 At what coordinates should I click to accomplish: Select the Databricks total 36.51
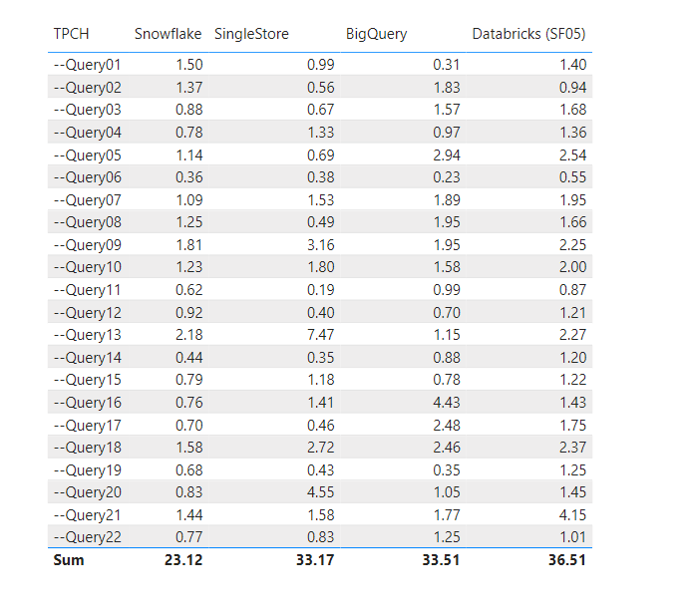(x=564, y=560)
